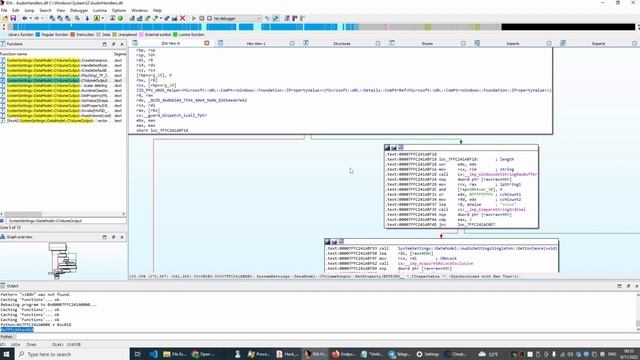640x360 pixels.
Task: Open the 'No debugger' dropdown
Action: 238,18
